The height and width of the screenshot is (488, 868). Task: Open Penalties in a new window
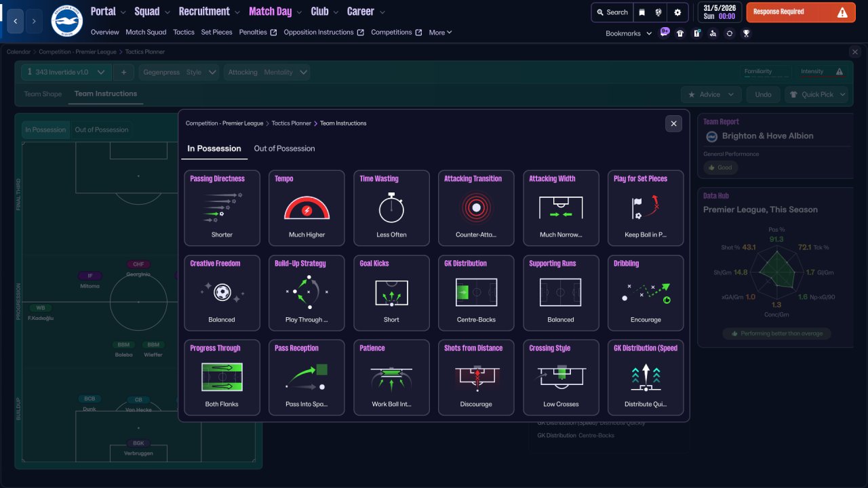[258, 32]
